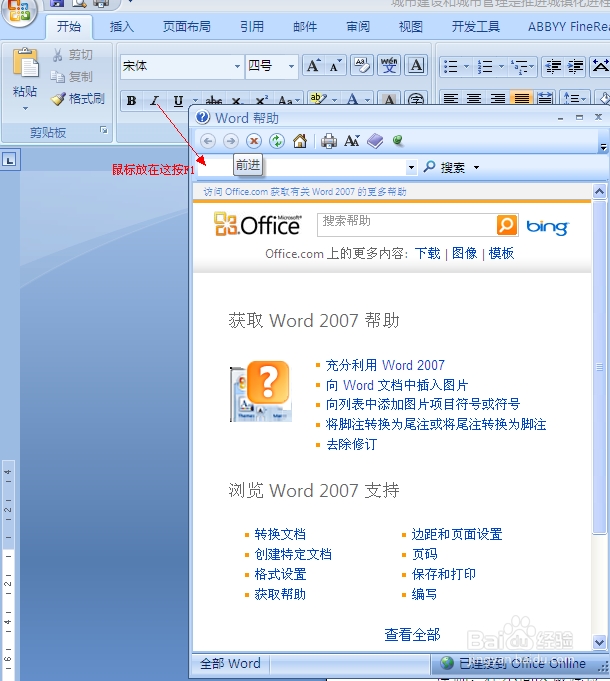Open the 搜索 scope dropdown arrow
The height and width of the screenshot is (681, 610).
[x=476, y=167]
